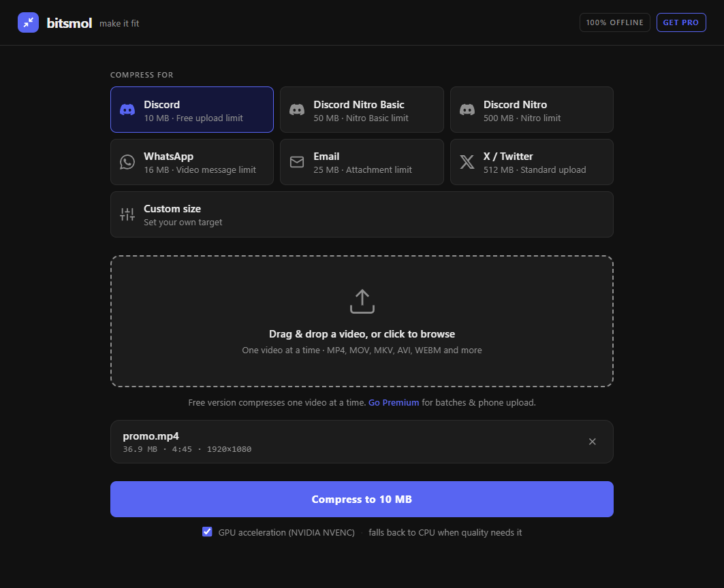The image size is (724, 588).
Task: Click the WhatsApp speech bubble icon
Action: point(127,162)
